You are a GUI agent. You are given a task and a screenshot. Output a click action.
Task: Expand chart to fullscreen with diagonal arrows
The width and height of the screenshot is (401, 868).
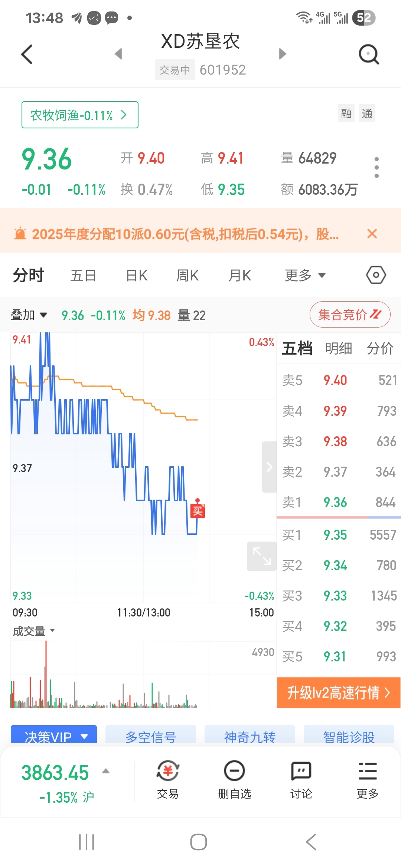coord(262,556)
